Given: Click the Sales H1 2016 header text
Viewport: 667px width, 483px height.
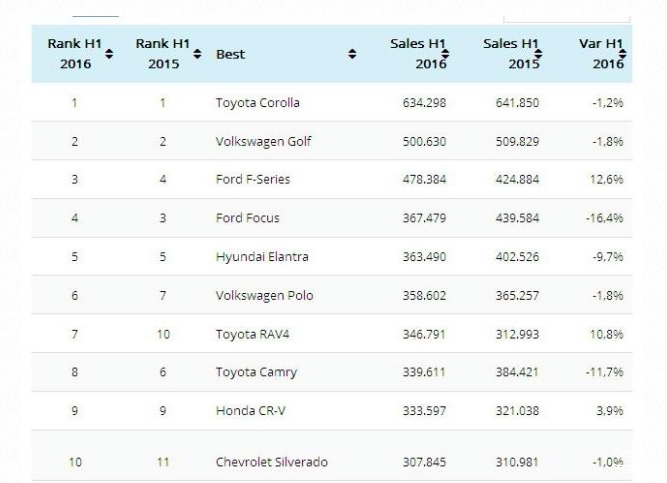Looking at the screenshot, I should click(x=416, y=54).
